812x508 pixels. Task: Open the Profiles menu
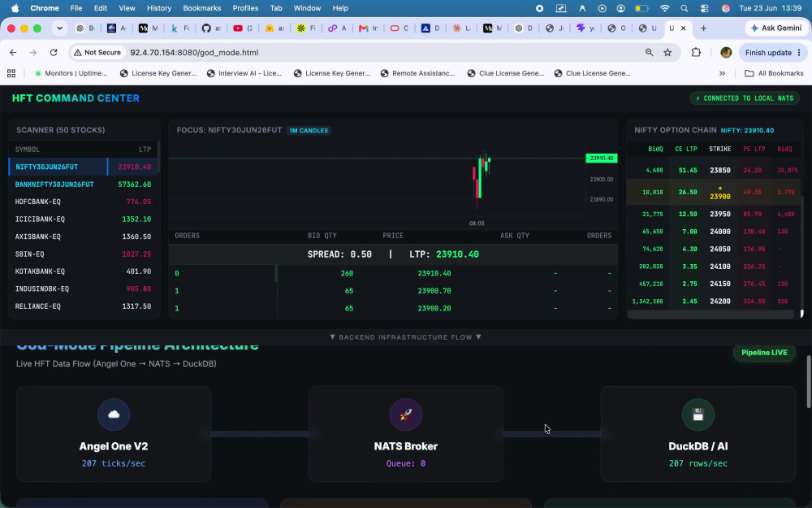pos(245,8)
